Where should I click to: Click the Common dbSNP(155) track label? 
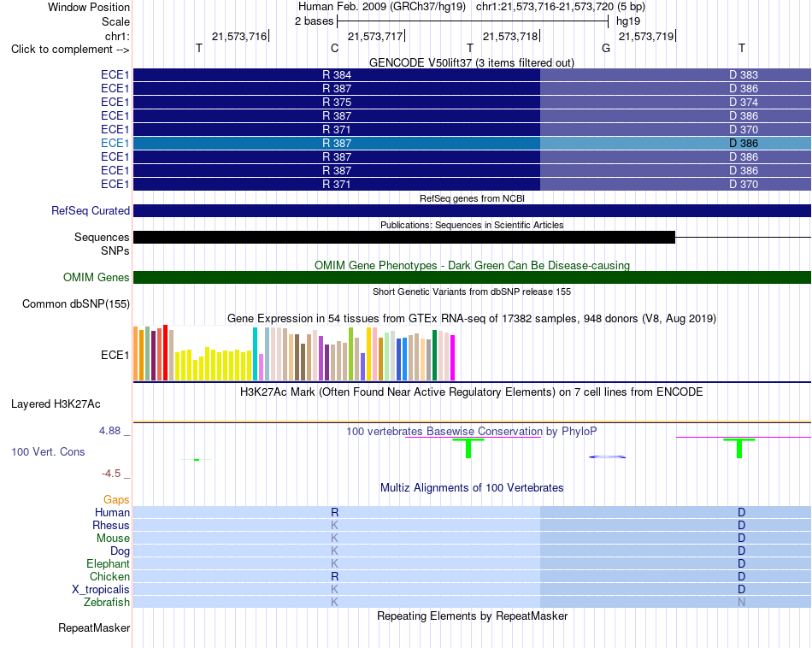click(76, 304)
